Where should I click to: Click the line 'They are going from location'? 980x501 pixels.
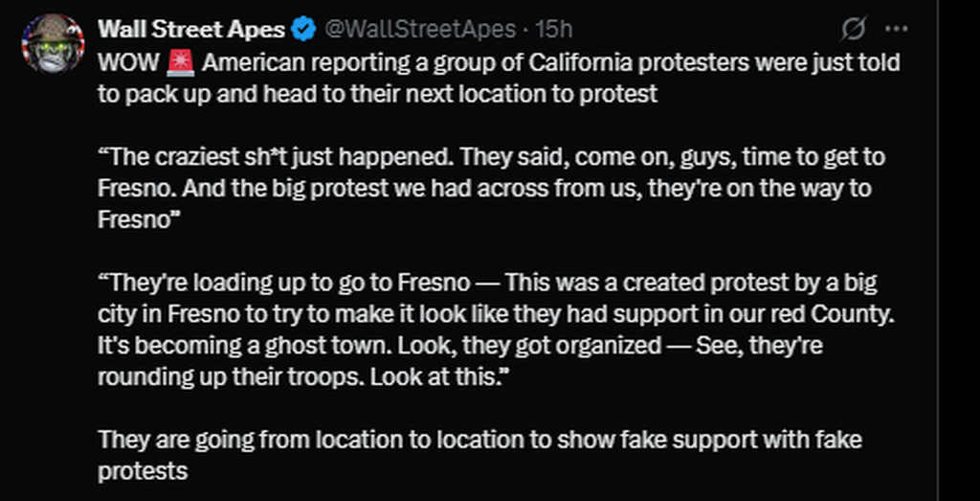[x=480, y=440]
